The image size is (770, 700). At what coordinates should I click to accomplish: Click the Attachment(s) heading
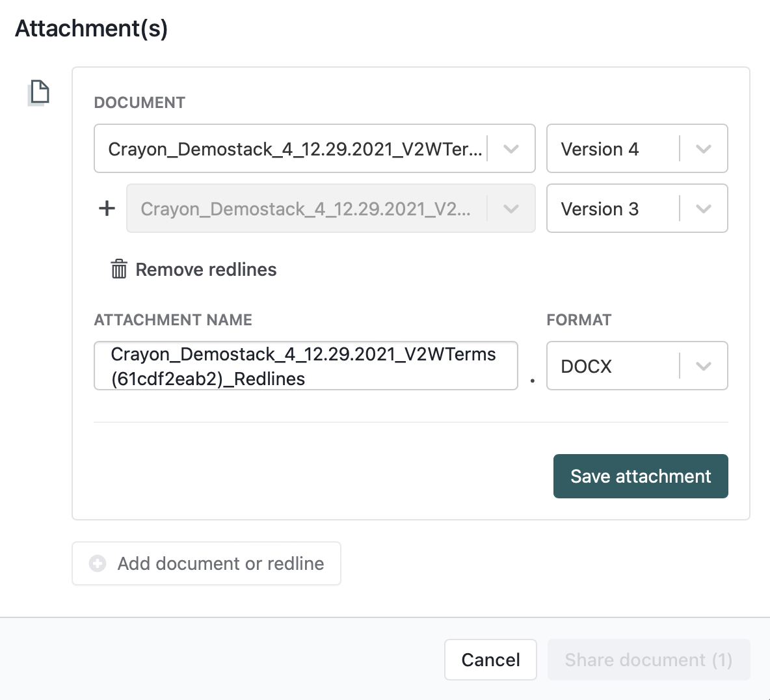pos(91,28)
